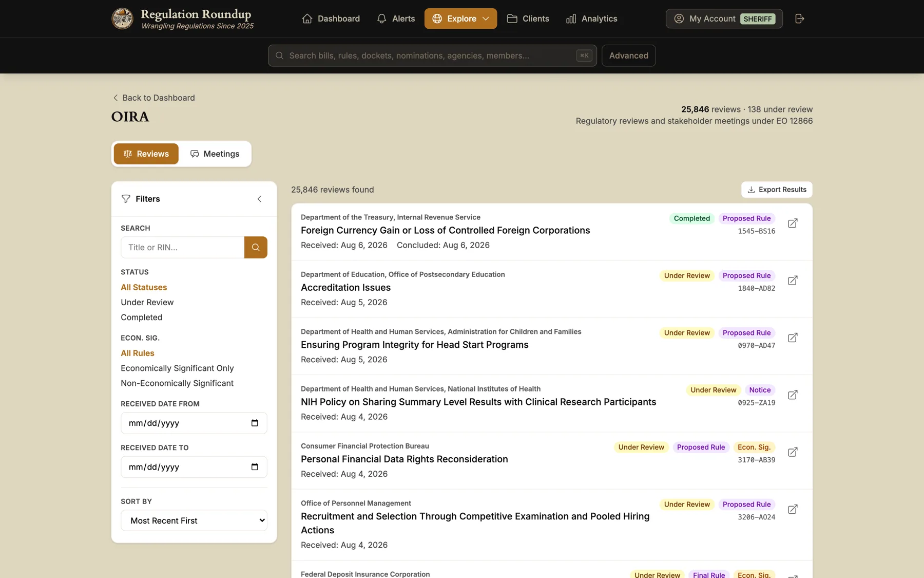This screenshot has height=578, width=924.
Task: Open external link for Personal Financial Data Rights
Action: [x=793, y=452]
